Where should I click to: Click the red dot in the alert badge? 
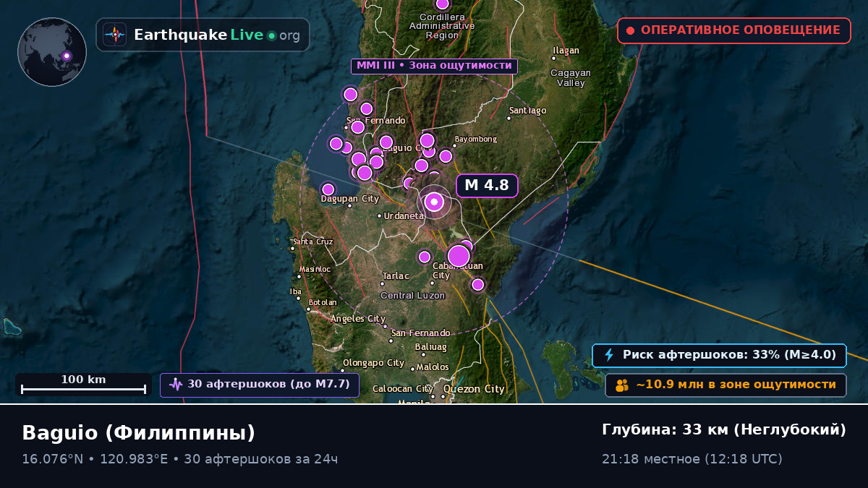click(630, 30)
